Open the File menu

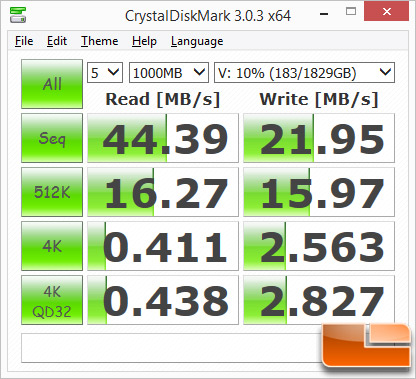point(24,41)
